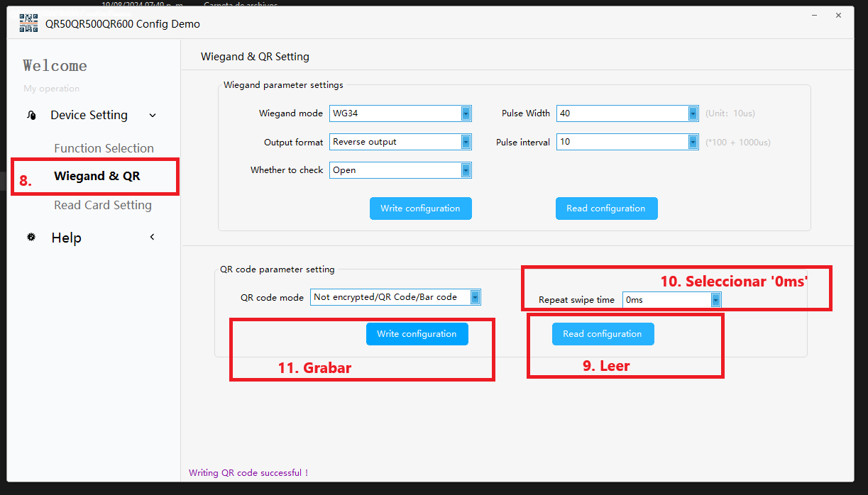Read the Wiegand parameter configuration
868x495 pixels.
[x=606, y=208]
